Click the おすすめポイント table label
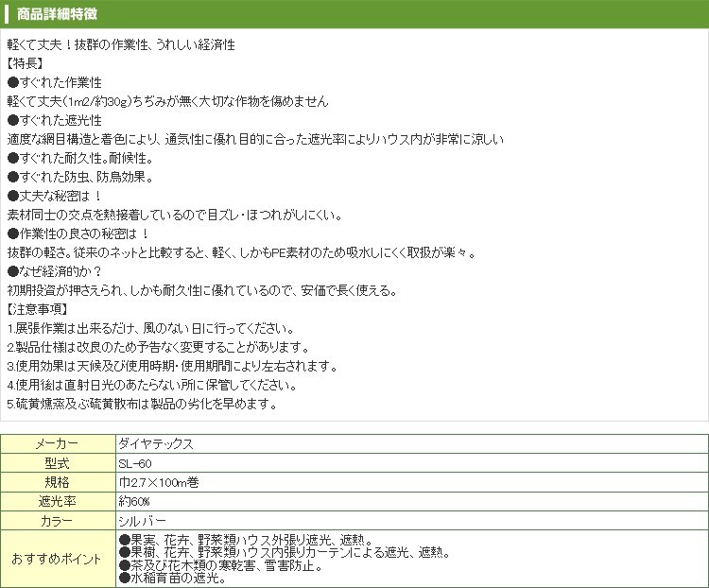 (58, 559)
